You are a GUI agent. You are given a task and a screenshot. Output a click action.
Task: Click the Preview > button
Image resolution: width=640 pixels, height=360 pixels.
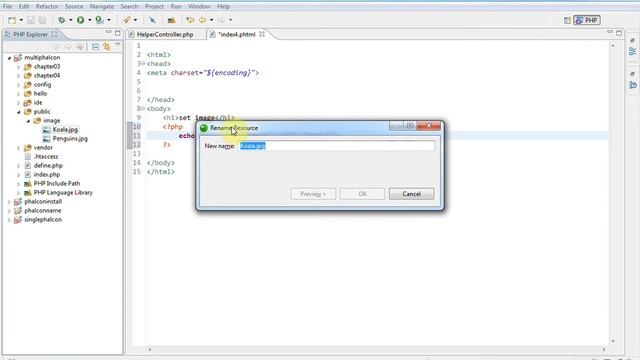coord(313,194)
